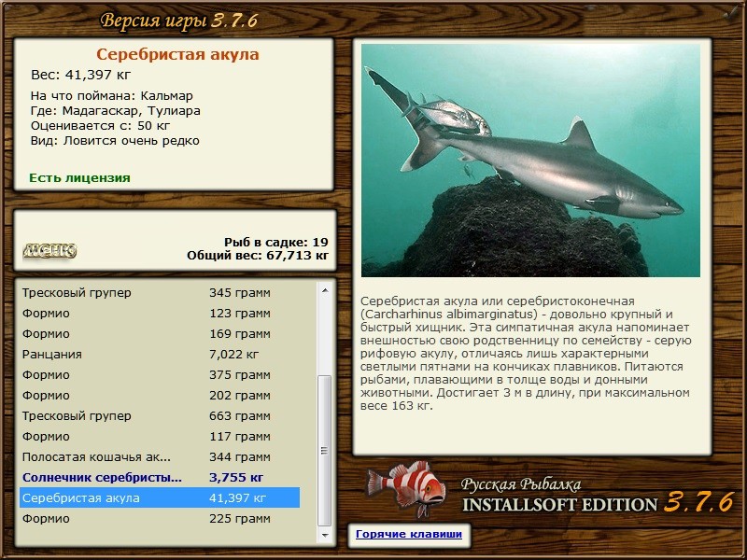This screenshot has width=747, height=560.
Task: Select the Формио row weighing 123 грамм
Action: click(x=160, y=314)
